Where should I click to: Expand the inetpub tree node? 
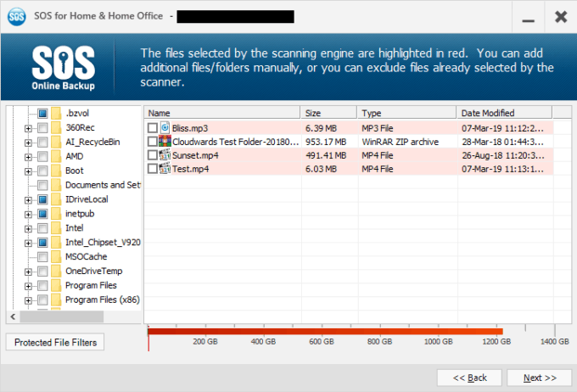(28, 215)
